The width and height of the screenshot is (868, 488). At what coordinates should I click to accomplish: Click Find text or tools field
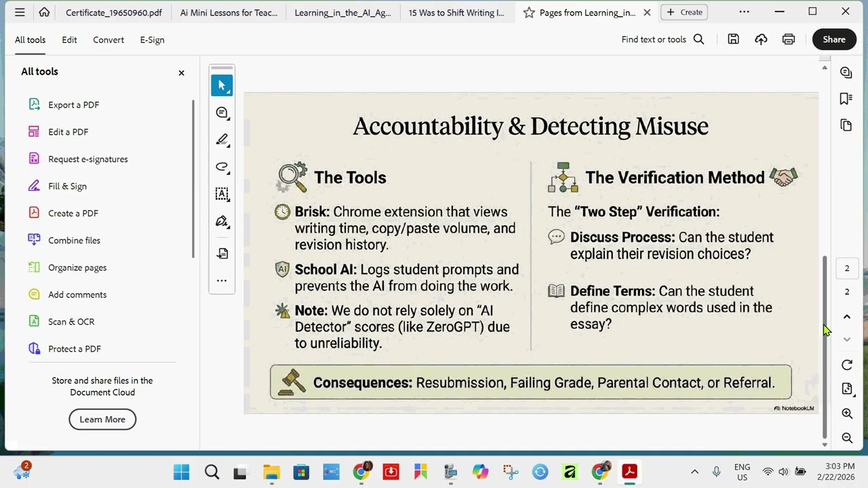tap(654, 39)
